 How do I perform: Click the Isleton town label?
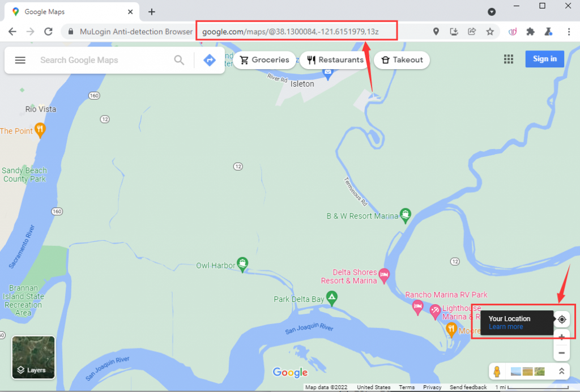click(x=302, y=84)
